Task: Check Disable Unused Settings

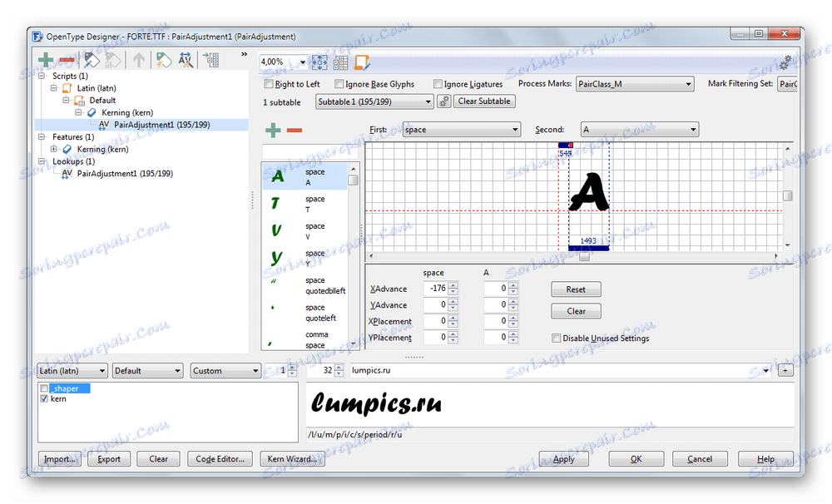Action: pyautogui.click(x=556, y=338)
